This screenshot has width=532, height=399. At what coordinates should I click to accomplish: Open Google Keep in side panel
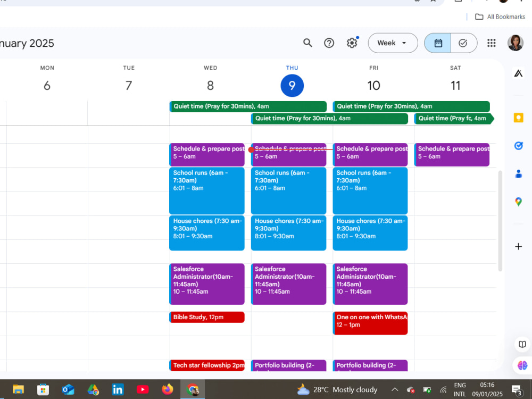(x=518, y=118)
